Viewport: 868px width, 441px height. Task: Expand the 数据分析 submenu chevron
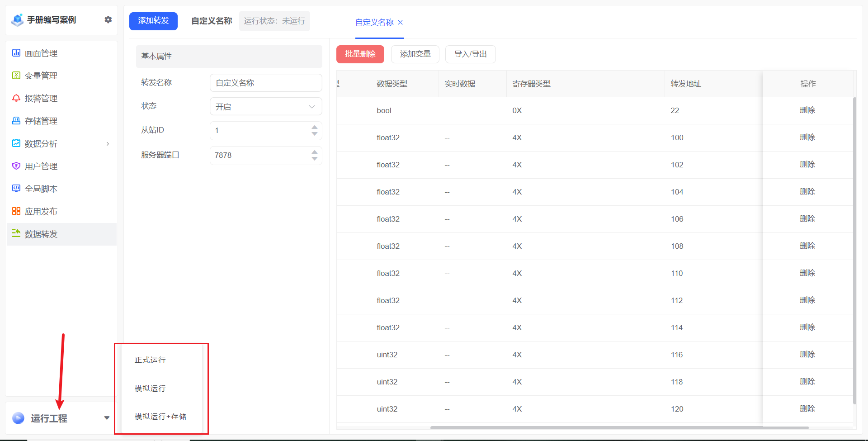(108, 144)
